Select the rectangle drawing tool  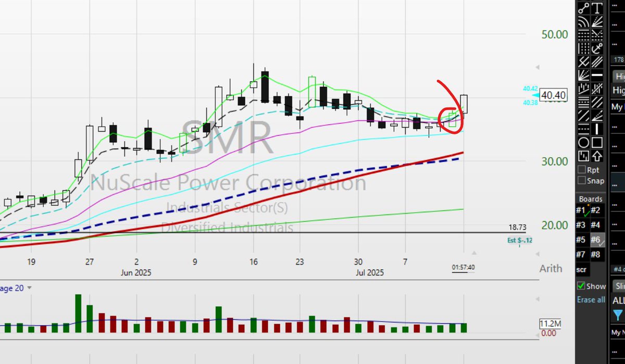(597, 143)
